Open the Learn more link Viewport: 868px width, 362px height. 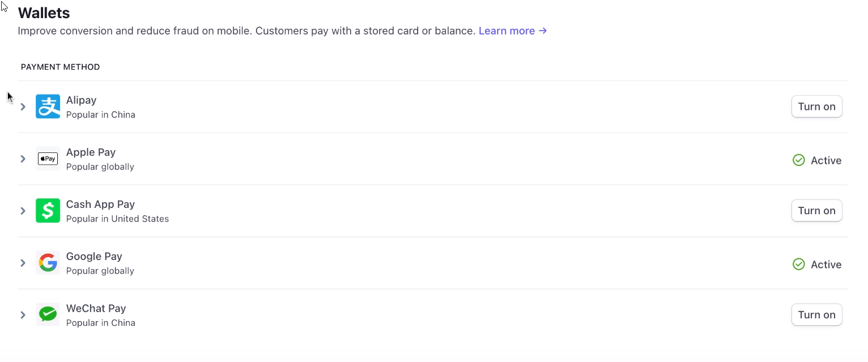coord(513,31)
